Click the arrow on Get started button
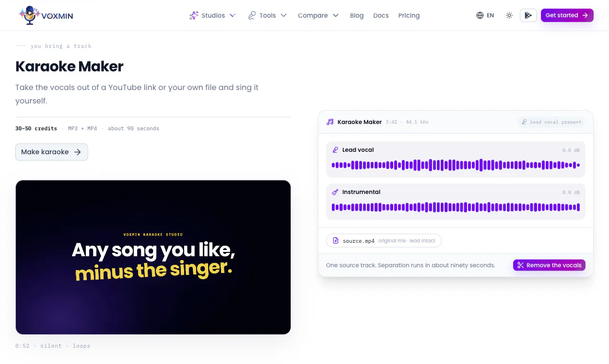Viewport: 609px width, 364px height. pos(585,15)
